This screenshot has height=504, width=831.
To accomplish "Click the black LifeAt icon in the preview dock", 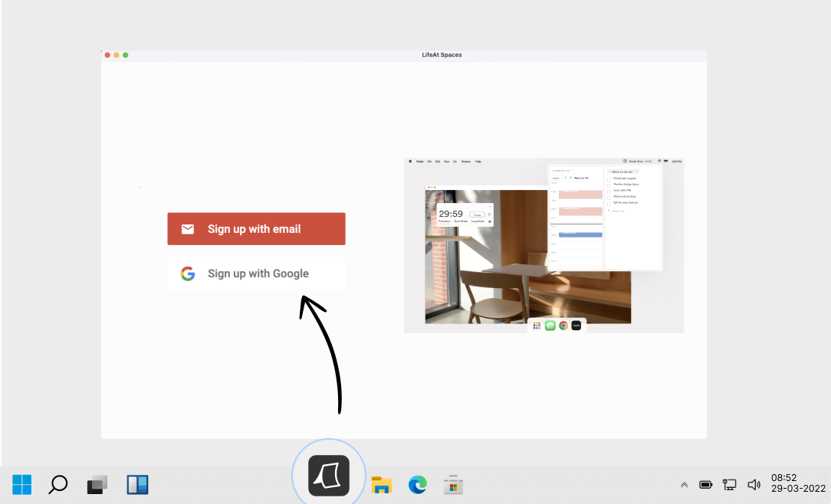I will pos(576,325).
